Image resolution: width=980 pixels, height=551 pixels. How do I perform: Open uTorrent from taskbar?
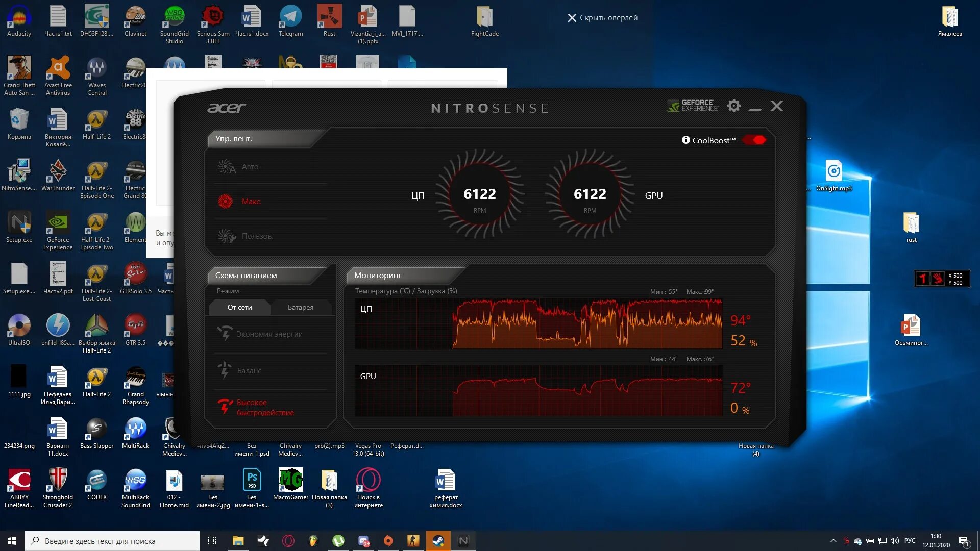[338, 541]
